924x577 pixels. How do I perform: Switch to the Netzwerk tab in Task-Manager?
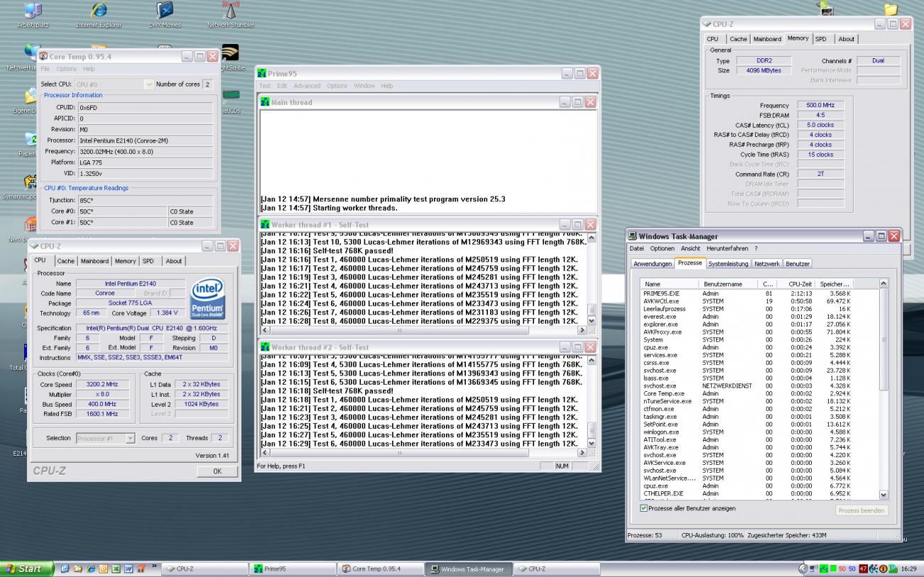766,263
